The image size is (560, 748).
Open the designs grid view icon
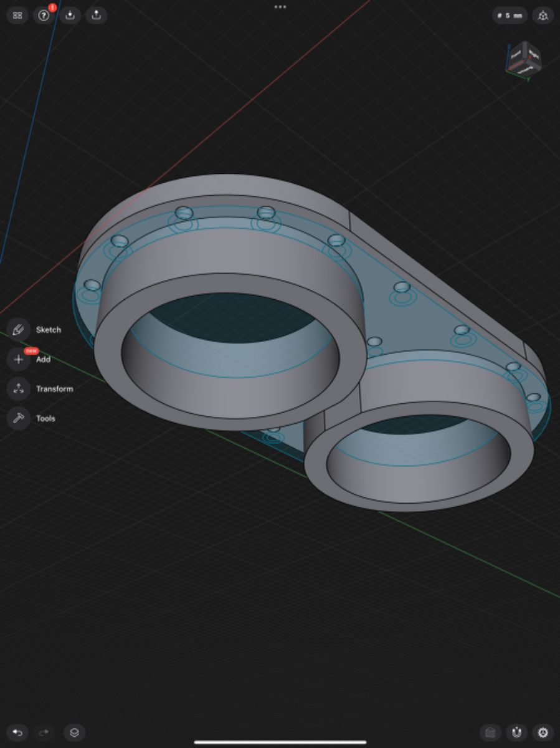(17, 16)
